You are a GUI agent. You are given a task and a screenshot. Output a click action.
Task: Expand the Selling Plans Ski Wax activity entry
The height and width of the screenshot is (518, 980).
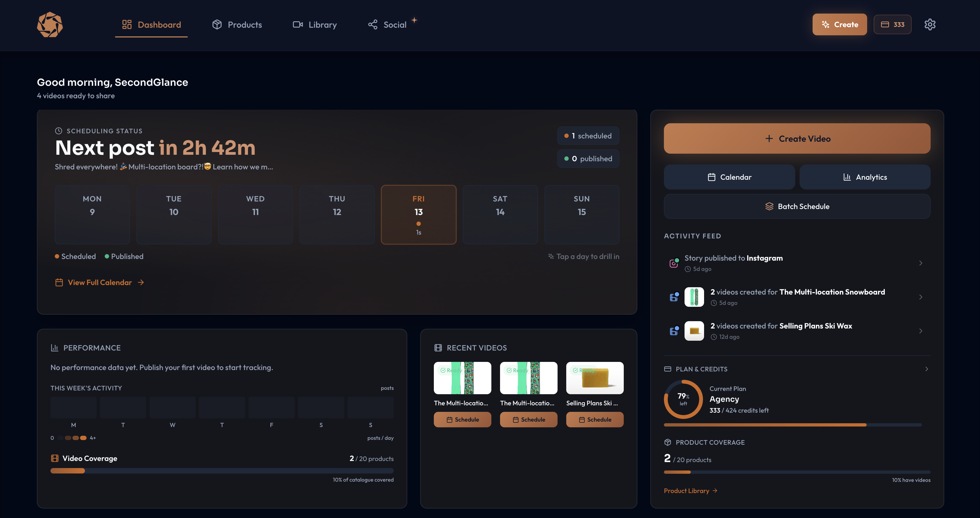coord(921,331)
